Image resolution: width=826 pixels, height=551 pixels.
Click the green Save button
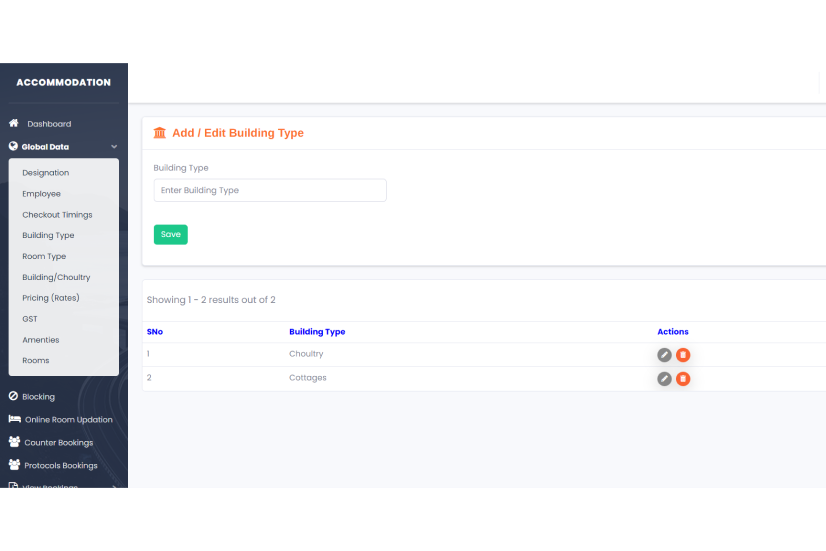click(x=171, y=234)
